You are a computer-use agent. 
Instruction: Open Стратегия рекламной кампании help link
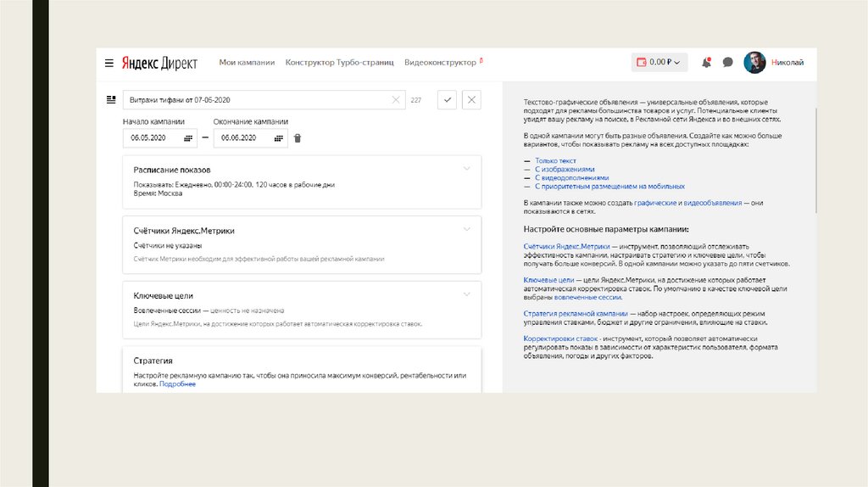576,314
